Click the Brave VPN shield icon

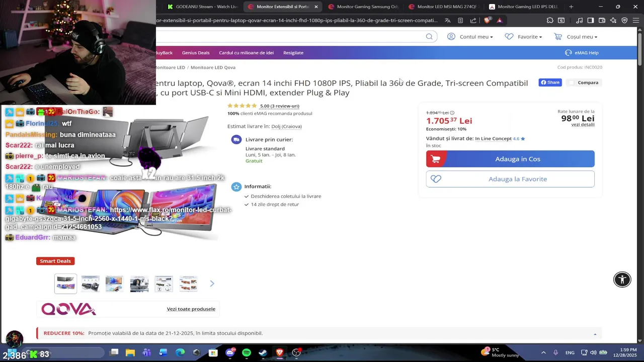pos(624,21)
